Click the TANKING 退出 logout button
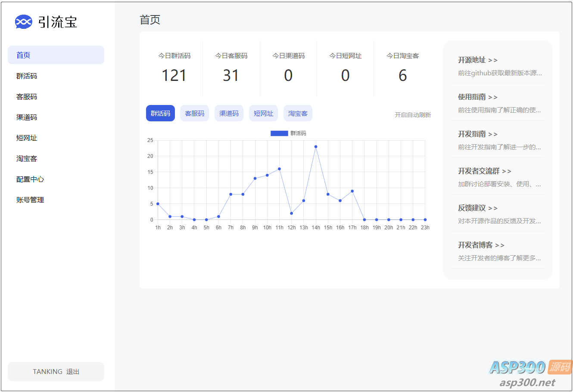 click(x=56, y=371)
